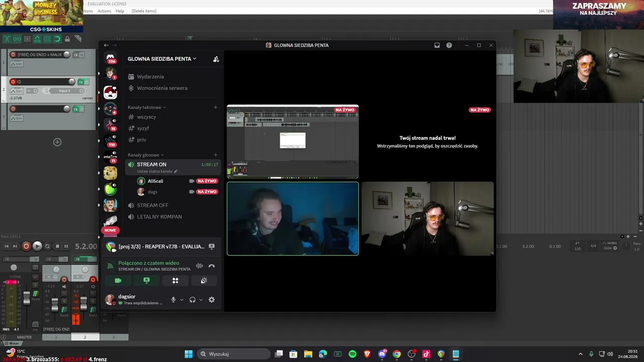The width and height of the screenshot is (644, 362).
Task: Toggle REAPER grid lines toolbar icon
Action: [x=47, y=39]
